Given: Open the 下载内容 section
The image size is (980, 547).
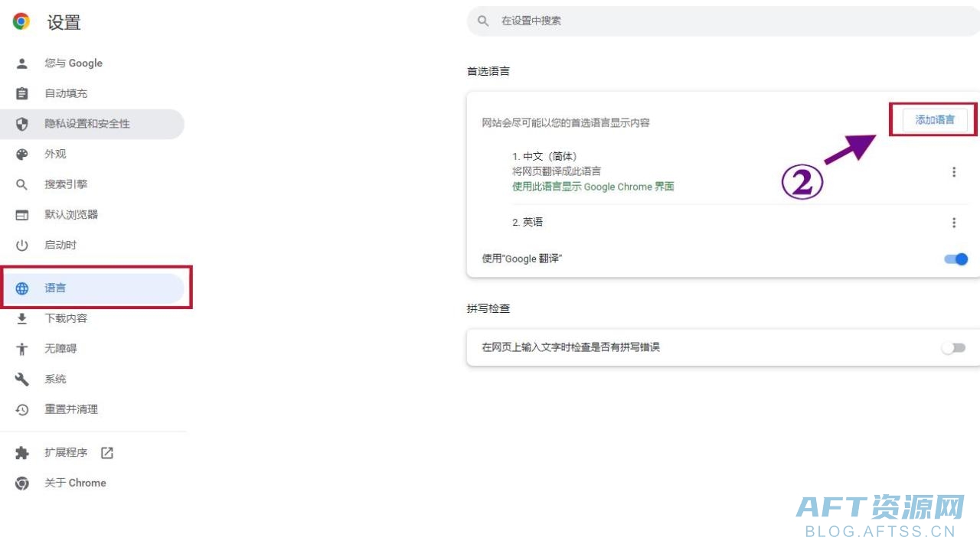Looking at the screenshot, I should click(x=92, y=318).
